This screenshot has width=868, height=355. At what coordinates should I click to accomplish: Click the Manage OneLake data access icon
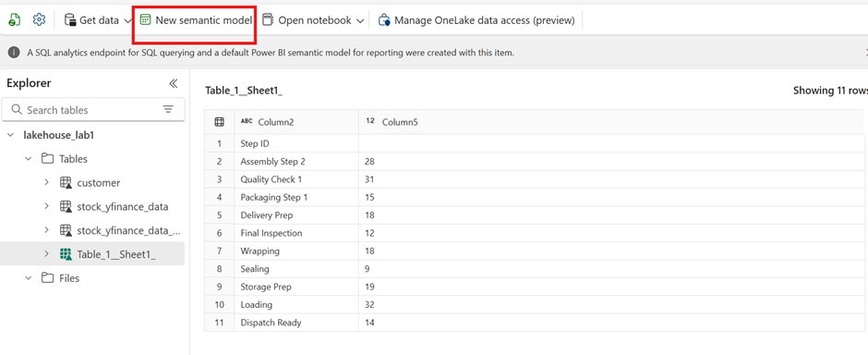pyautogui.click(x=384, y=20)
